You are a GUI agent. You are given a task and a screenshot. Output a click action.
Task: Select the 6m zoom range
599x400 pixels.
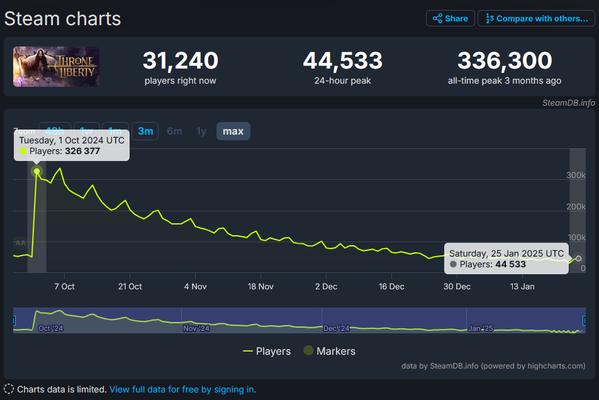point(175,131)
